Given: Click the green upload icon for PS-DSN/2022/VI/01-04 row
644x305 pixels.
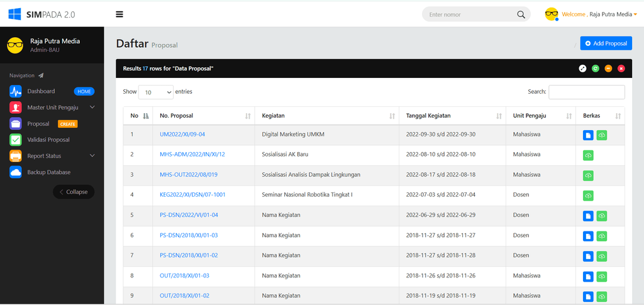Looking at the screenshot, I should [602, 216].
